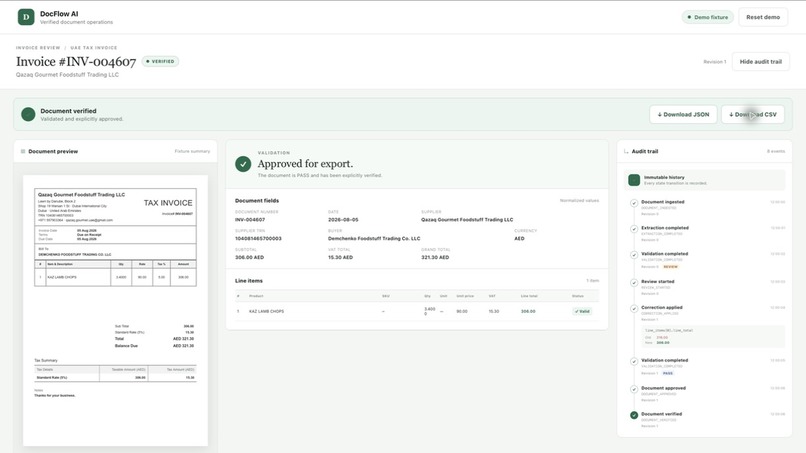Image resolution: width=806 pixels, height=453 pixels.
Task: Click the KAZ LAMB CHOPS line item
Action: (x=266, y=312)
